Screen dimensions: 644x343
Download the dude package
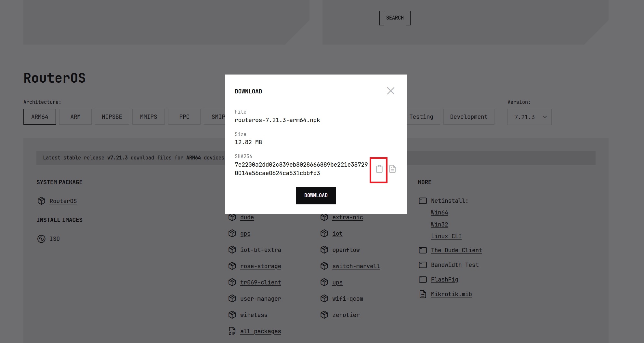coord(247,217)
